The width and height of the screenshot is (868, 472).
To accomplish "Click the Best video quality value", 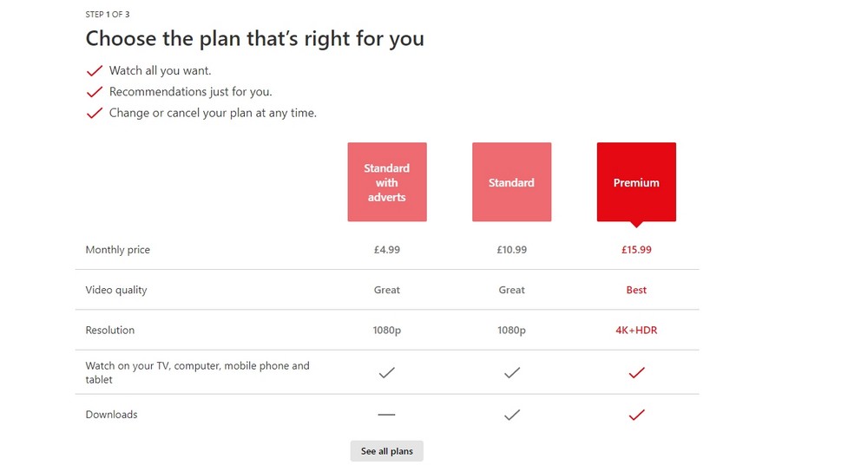I will tap(636, 291).
